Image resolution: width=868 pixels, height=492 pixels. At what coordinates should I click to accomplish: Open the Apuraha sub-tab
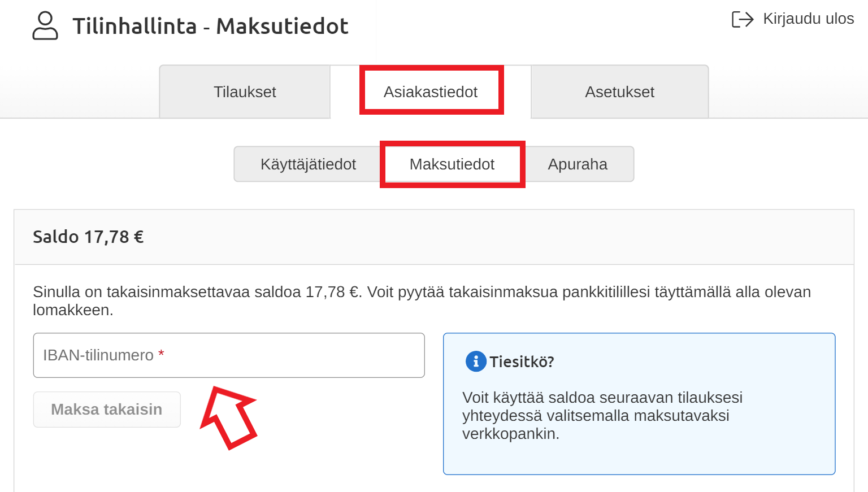coord(578,164)
